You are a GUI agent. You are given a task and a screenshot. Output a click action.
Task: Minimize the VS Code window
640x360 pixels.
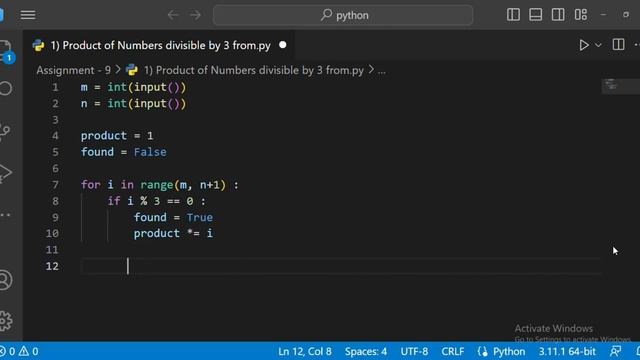tap(603, 15)
